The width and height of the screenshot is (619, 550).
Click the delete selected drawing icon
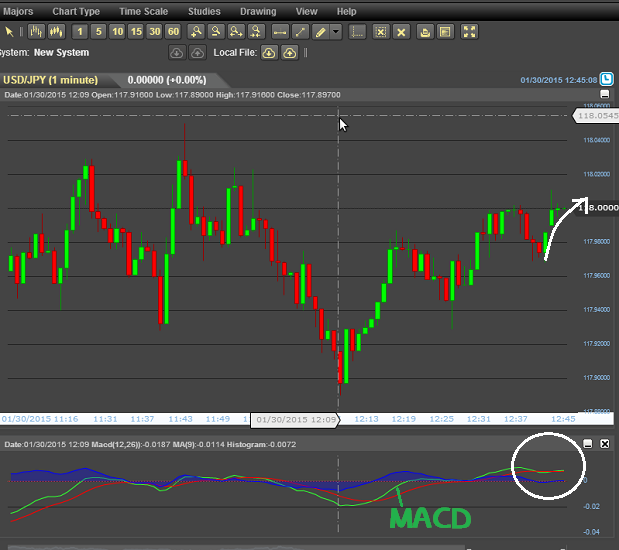pyautogui.click(x=381, y=32)
